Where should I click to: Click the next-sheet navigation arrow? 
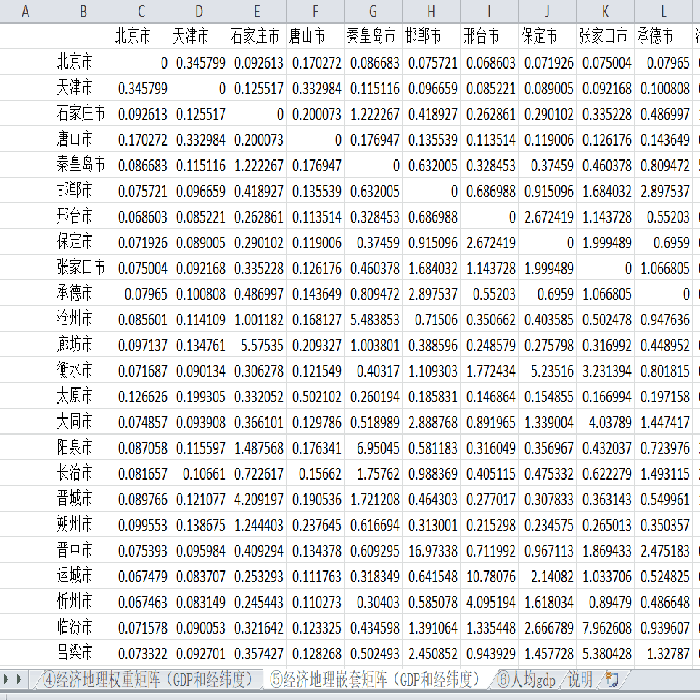point(7,679)
